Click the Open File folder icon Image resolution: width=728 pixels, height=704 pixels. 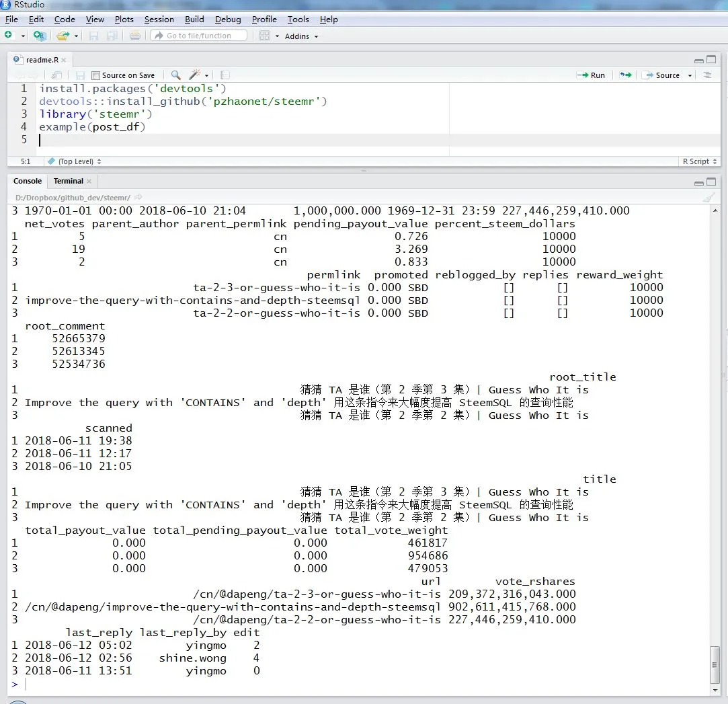click(x=63, y=36)
